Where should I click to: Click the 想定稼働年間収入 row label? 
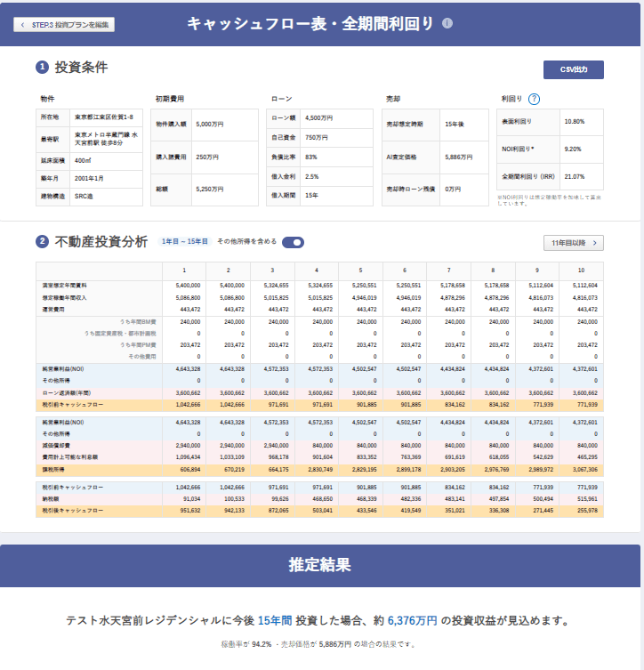(x=64, y=298)
